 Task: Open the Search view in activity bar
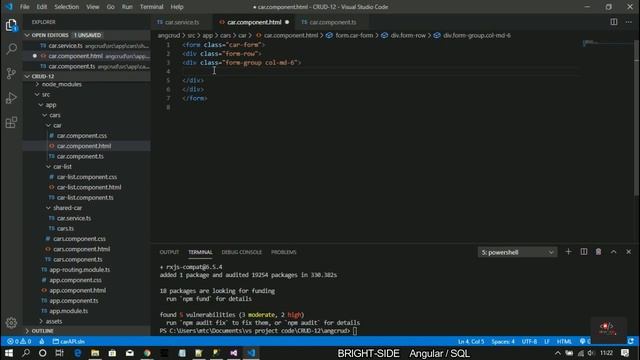(11, 49)
